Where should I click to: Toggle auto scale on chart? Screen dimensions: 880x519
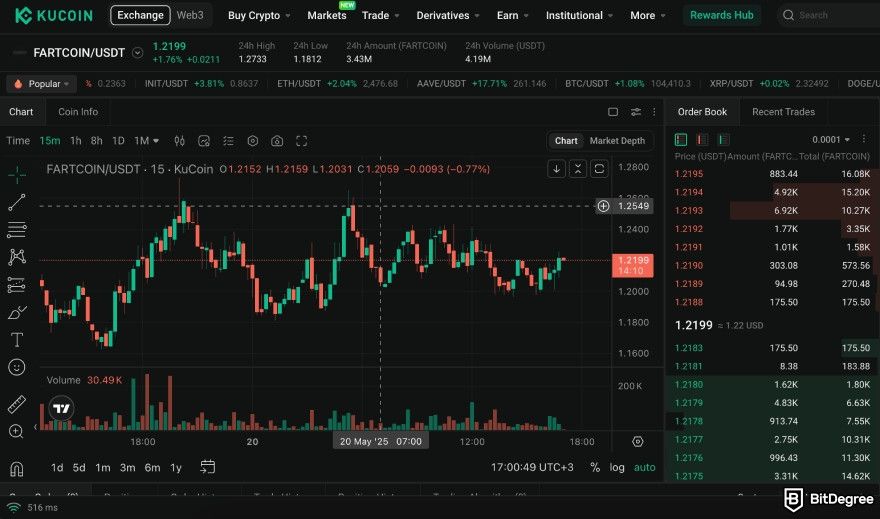pyautogui.click(x=644, y=467)
